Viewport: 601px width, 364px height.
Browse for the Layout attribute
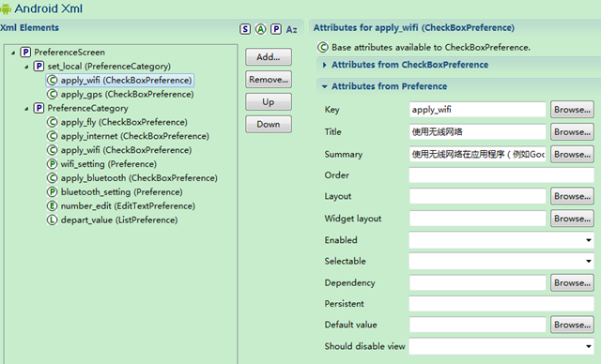coord(572,196)
